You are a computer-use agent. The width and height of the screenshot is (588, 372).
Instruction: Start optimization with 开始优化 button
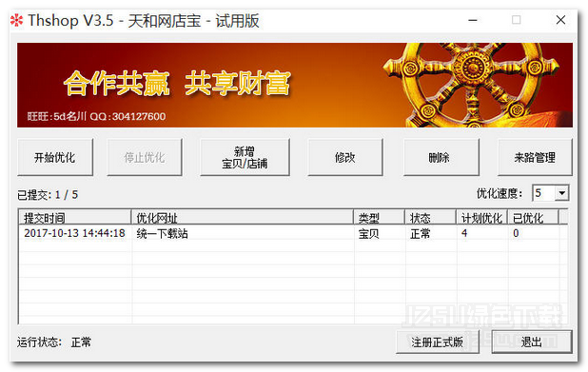tap(55, 157)
